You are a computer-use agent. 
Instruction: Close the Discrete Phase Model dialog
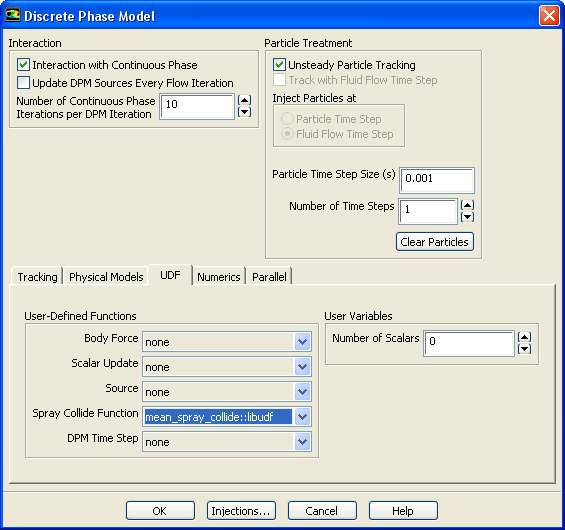pyautogui.click(x=549, y=16)
